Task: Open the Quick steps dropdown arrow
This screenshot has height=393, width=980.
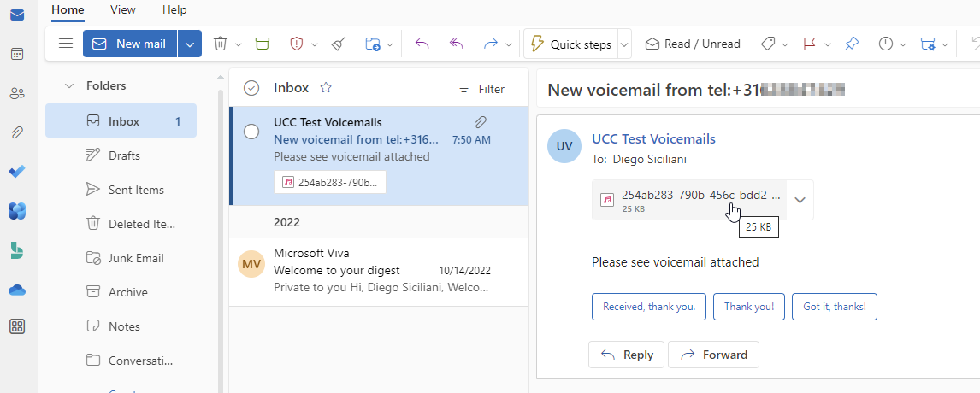Action: (x=623, y=44)
